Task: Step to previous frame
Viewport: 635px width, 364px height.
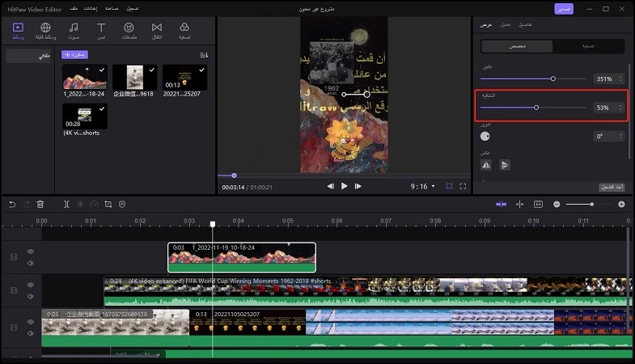Action: (331, 186)
